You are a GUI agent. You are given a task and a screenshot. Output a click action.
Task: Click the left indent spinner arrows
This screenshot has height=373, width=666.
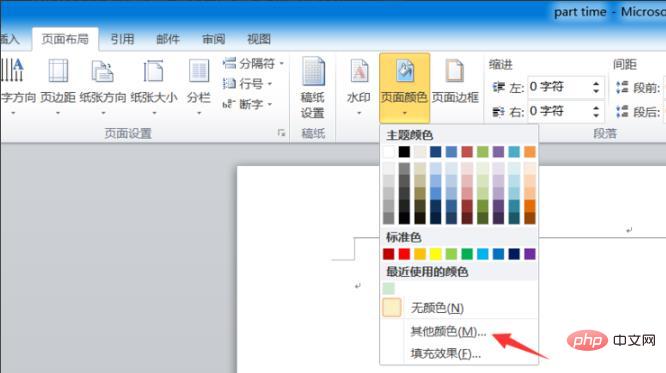coord(596,87)
